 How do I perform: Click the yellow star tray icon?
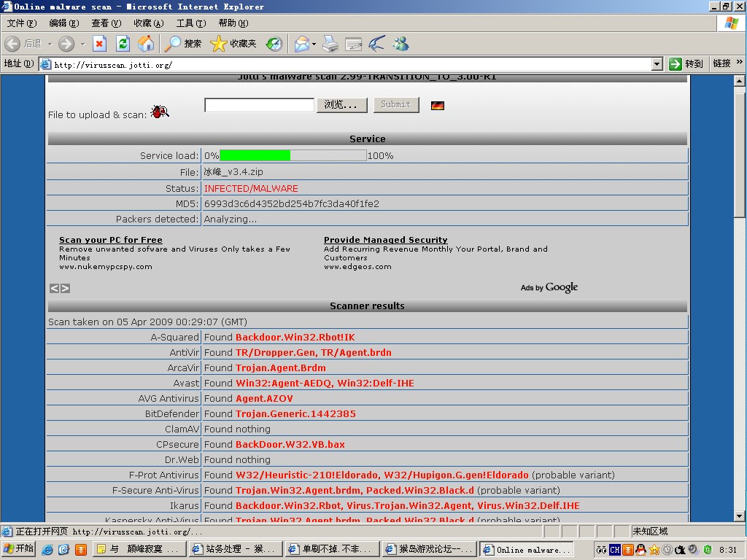coord(654,550)
